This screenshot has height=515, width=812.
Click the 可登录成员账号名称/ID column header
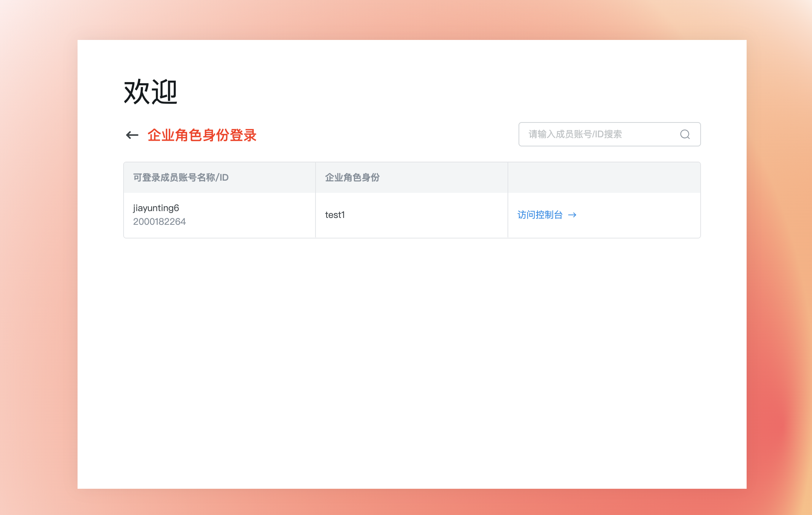181,178
